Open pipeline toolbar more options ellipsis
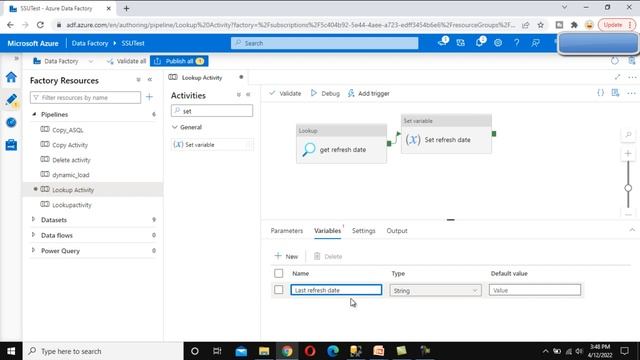 631,93
